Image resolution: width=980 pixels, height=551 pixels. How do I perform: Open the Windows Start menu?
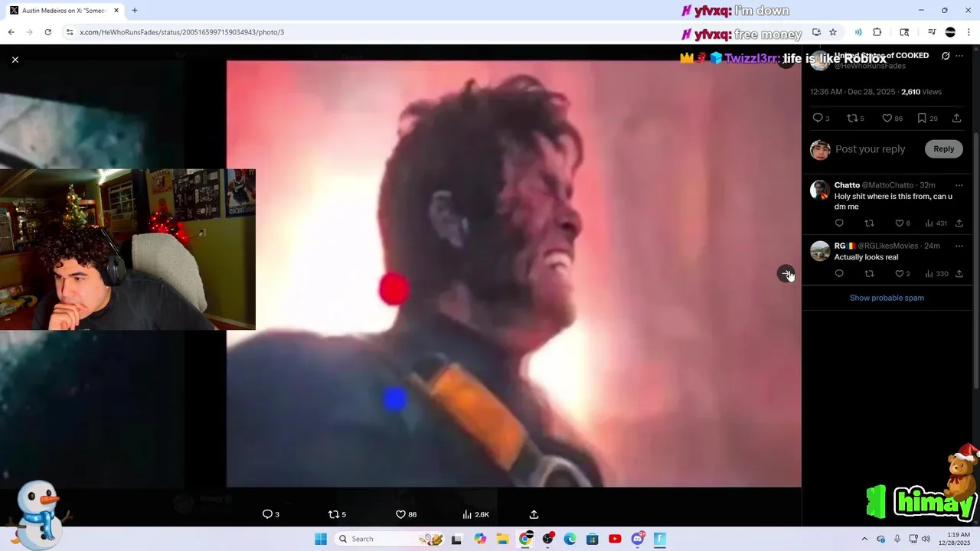click(321, 539)
